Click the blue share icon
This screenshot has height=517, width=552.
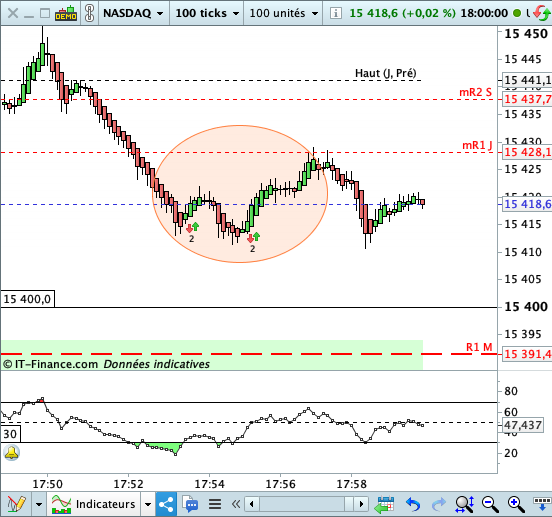pyautogui.click(x=166, y=504)
